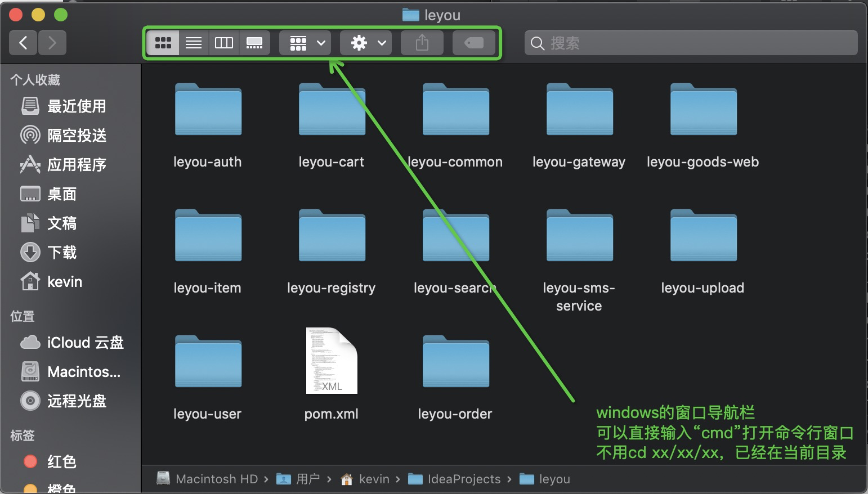The image size is (868, 494).
Task: Select the leyou-order folder
Action: pyautogui.click(x=456, y=362)
